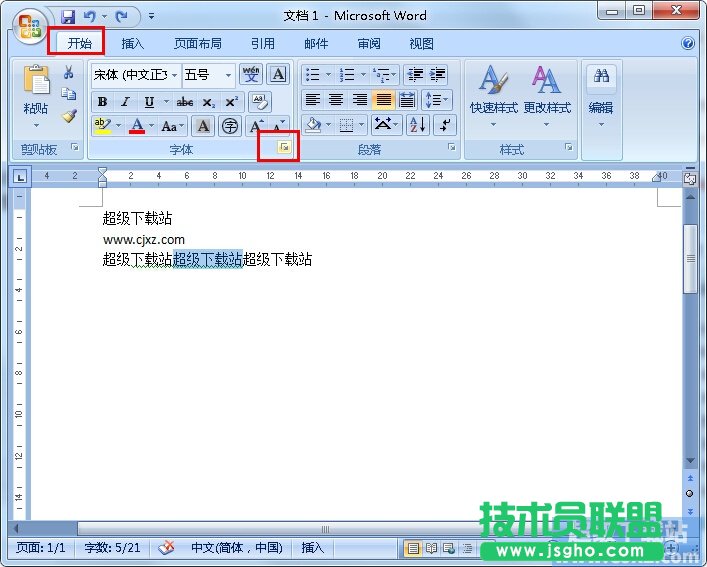
Task: Open the Font dialog launcher
Action: 283,148
